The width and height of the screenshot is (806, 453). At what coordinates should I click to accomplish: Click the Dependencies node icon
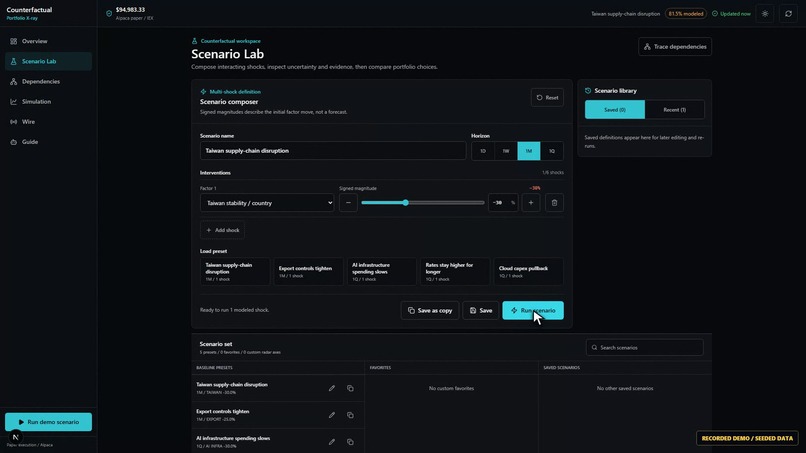pyautogui.click(x=13, y=81)
